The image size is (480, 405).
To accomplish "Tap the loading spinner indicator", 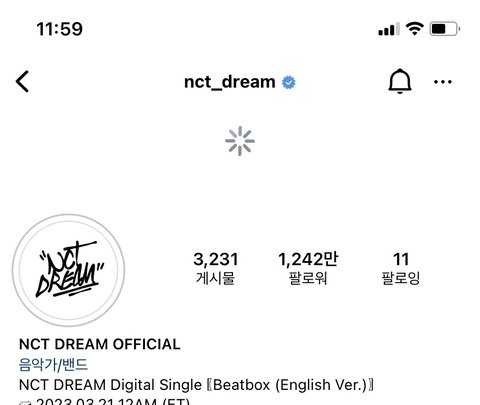I will 240,141.
